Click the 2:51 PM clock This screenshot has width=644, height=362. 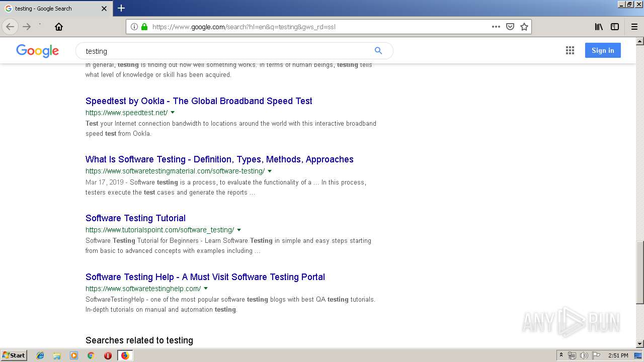coord(618,355)
